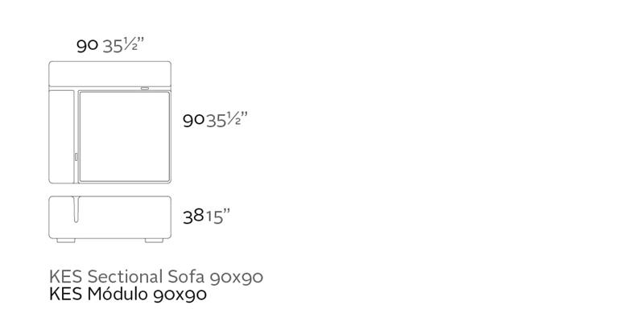Select the KES Sectional Sofa 90x90 title
This screenshot has height=334, width=644.
tap(156, 277)
